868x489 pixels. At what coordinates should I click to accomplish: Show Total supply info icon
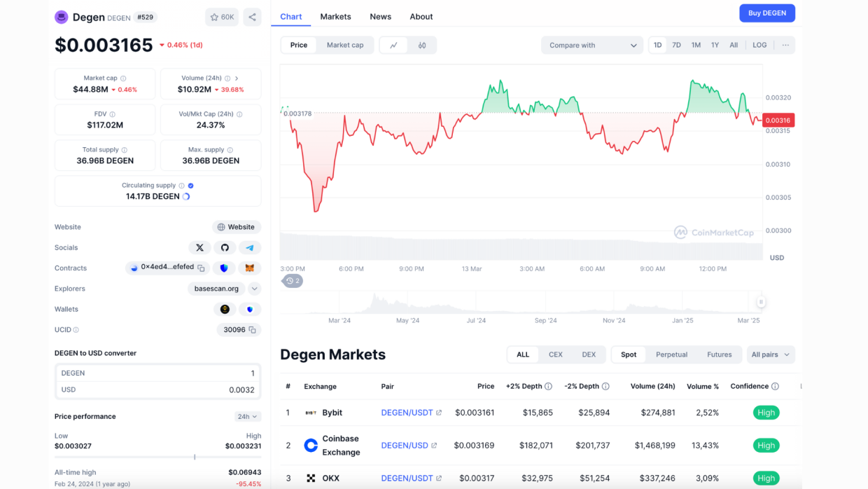(x=125, y=150)
